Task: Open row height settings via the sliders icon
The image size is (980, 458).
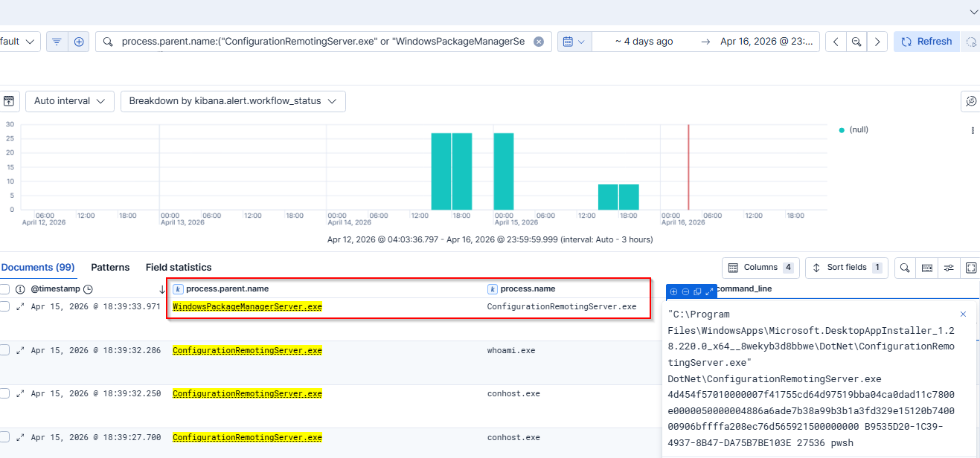Action: [949, 268]
